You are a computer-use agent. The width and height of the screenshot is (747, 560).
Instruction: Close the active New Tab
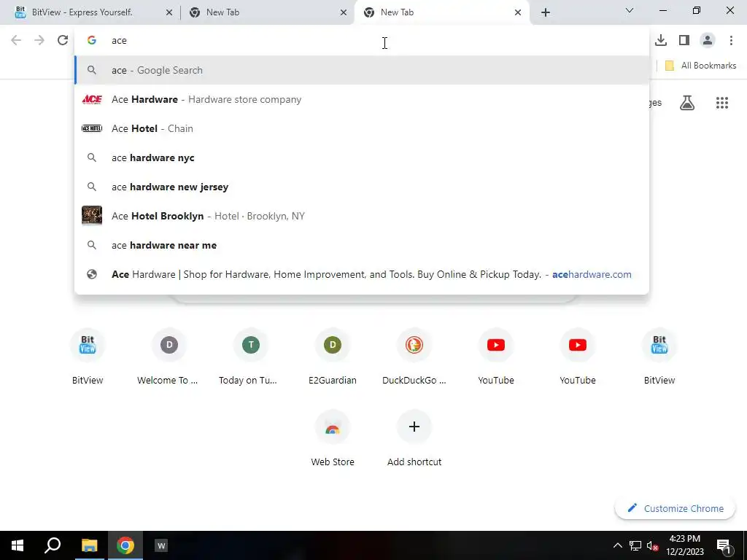click(518, 12)
